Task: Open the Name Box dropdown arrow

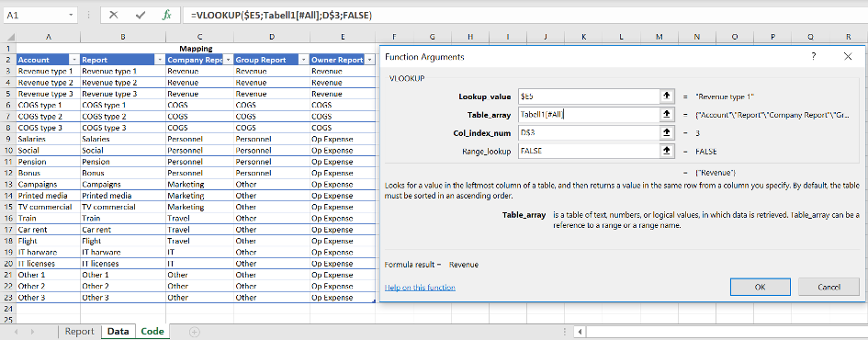Action: click(72, 16)
